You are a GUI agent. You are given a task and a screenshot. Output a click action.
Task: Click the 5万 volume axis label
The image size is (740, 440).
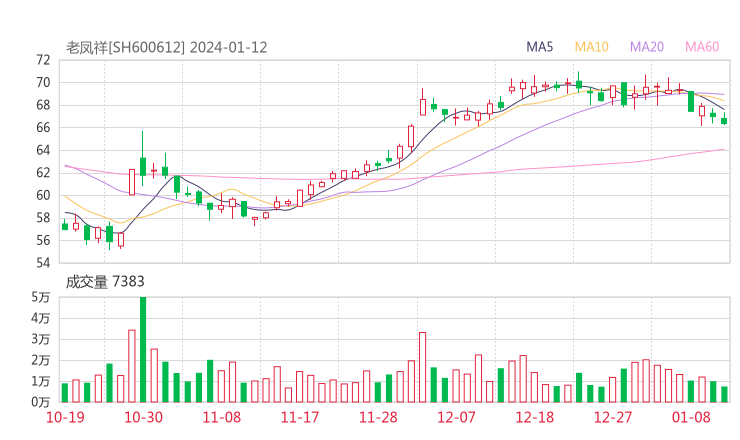[x=41, y=297]
